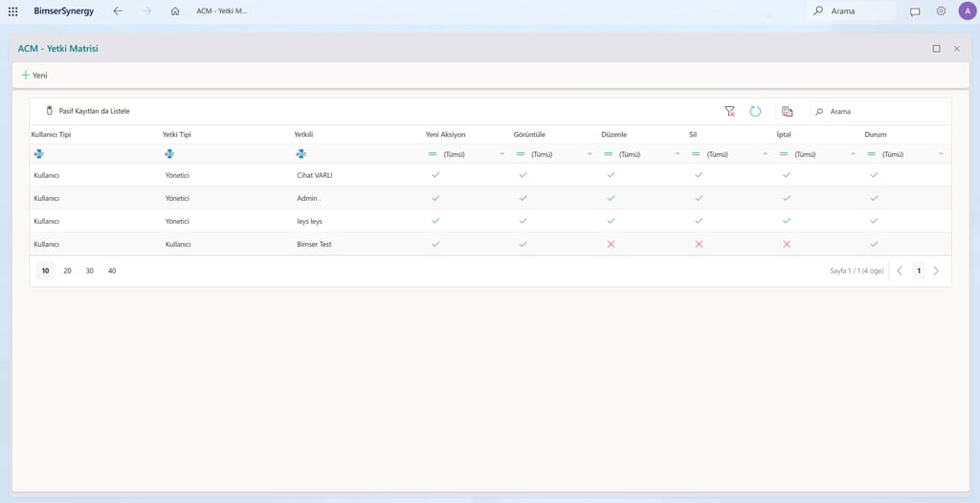
Task: Expand the Yeni Aksiyon filter dropdown
Action: 501,154
